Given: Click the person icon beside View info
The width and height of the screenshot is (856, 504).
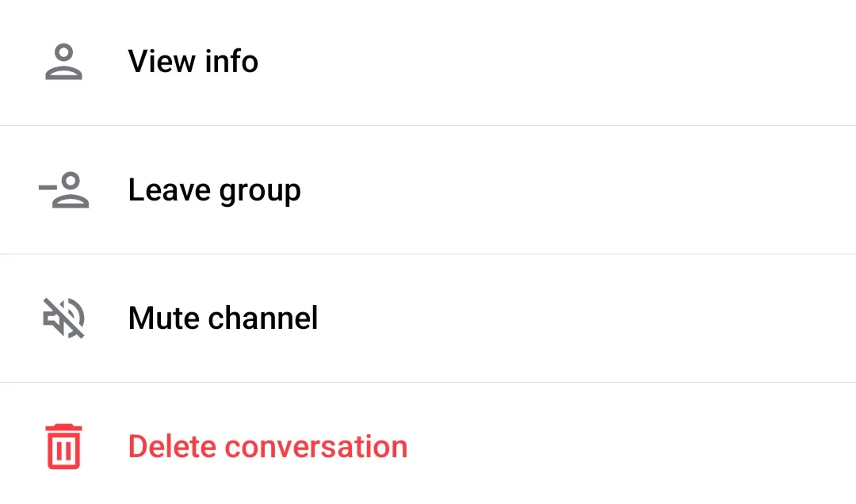Looking at the screenshot, I should click(64, 62).
